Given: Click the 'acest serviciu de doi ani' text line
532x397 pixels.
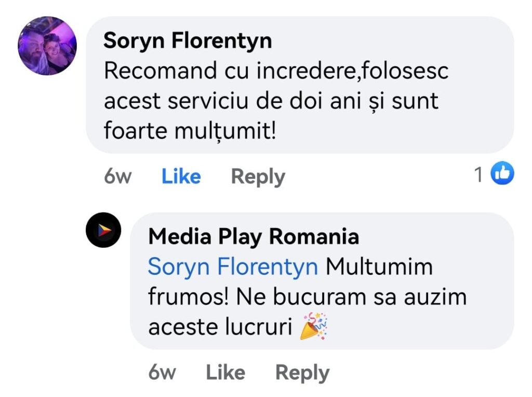Looking at the screenshot, I should click(x=271, y=101).
